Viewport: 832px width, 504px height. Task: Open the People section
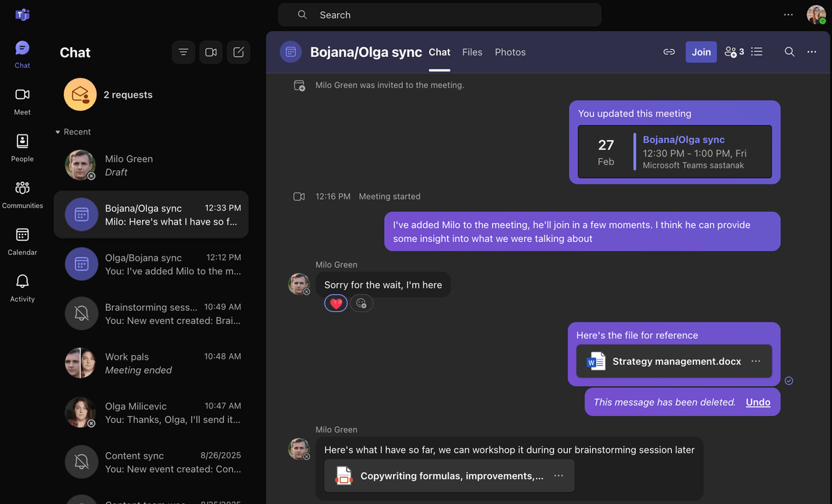pos(21,143)
